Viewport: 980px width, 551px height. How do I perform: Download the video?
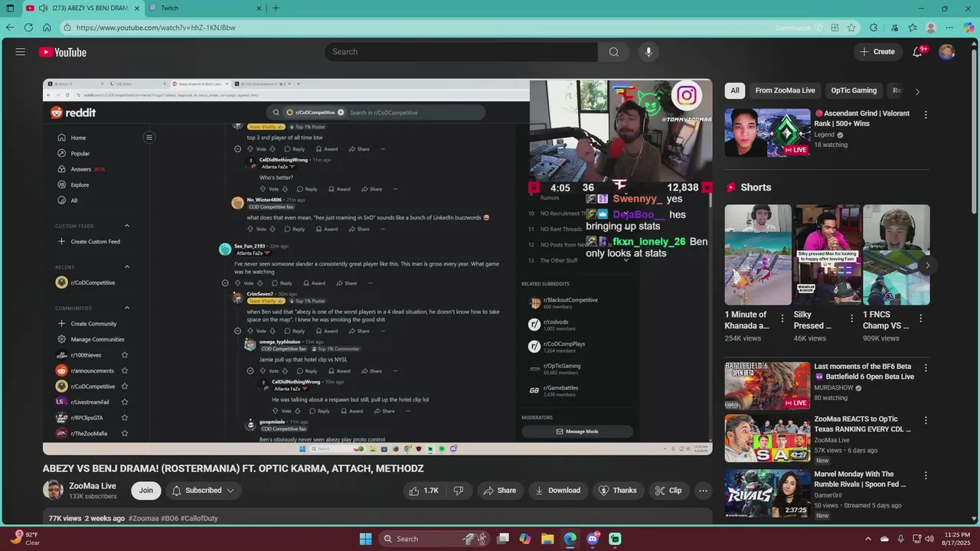pyautogui.click(x=557, y=491)
